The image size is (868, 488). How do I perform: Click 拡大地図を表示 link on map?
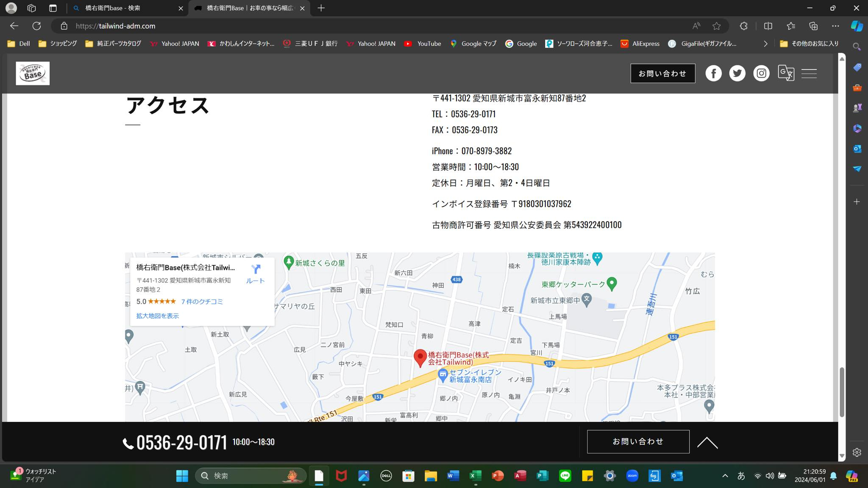pyautogui.click(x=158, y=316)
